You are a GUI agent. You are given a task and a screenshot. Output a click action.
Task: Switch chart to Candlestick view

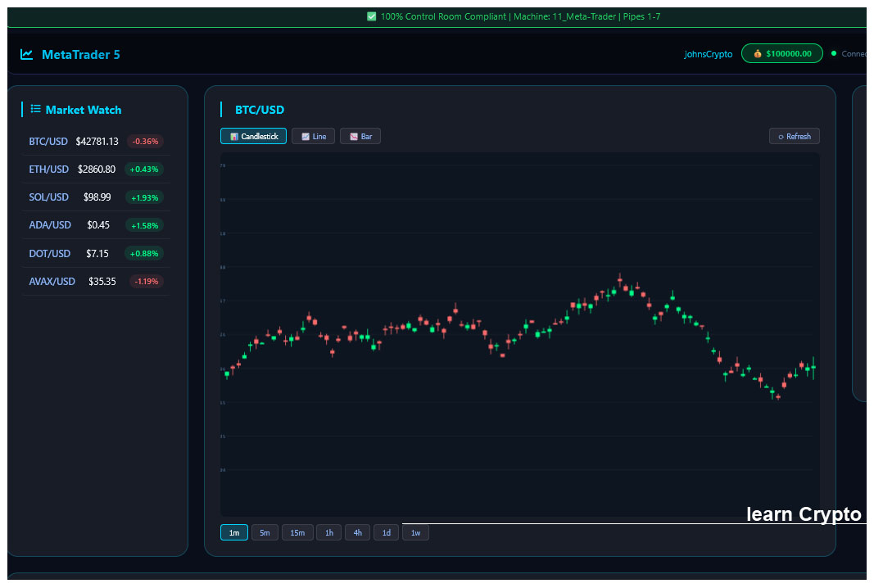(254, 136)
